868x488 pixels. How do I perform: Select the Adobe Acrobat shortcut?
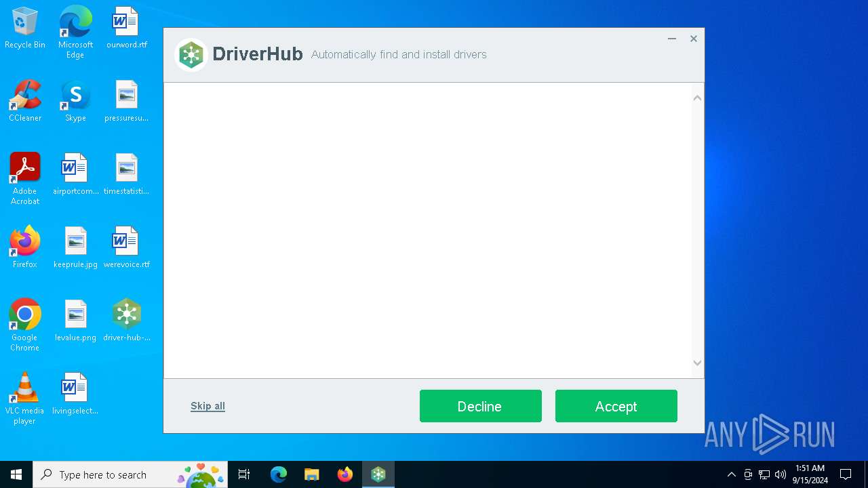pyautogui.click(x=25, y=179)
